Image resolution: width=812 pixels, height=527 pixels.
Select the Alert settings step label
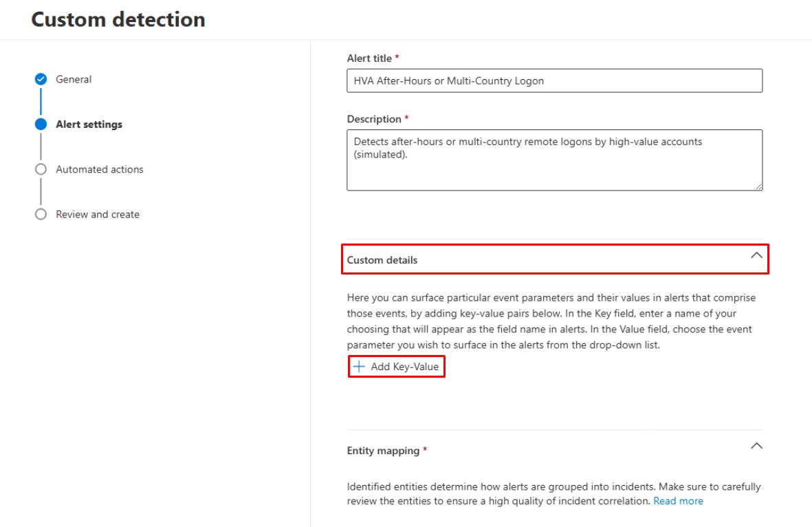[89, 125]
